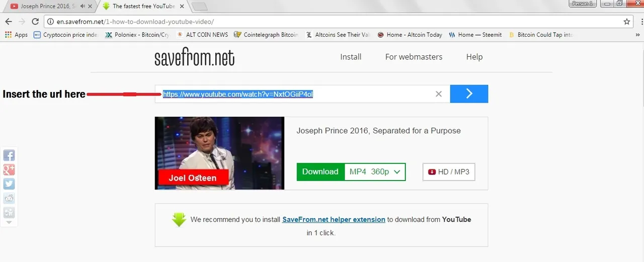Open the Apps shortcut in bookmarks bar
This screenshot has width=644, height=262.
point(16,35)
